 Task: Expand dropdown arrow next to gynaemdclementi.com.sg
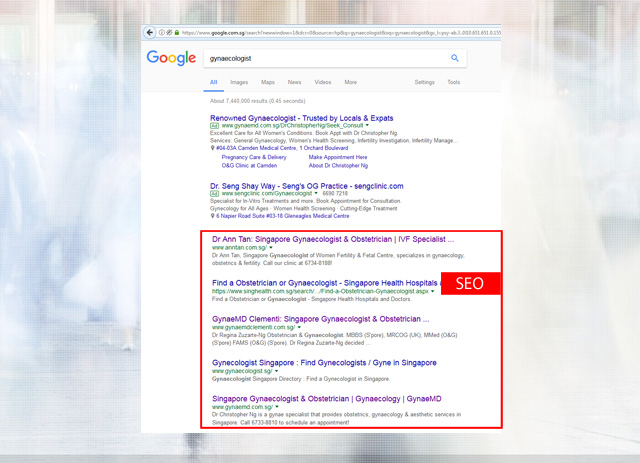click(x=299, y=327)
